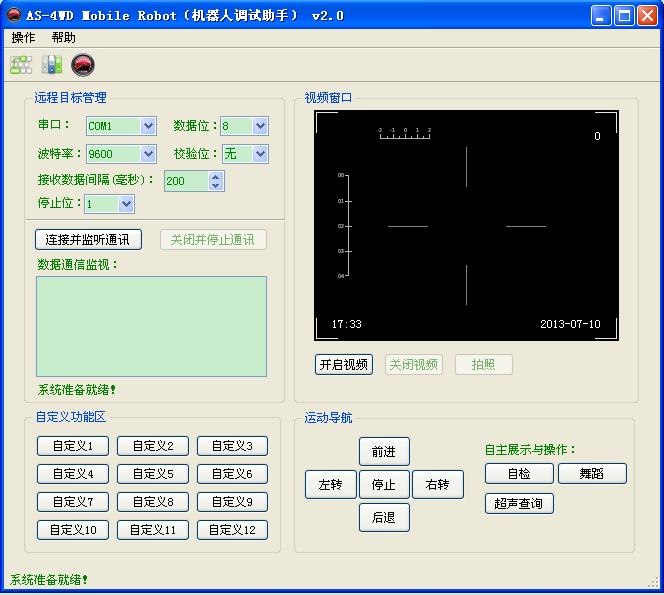The width and height of the screenshot is (664, 595).
Task: Expand the 波特率 9600 dropdown
Action: (148, 154)
